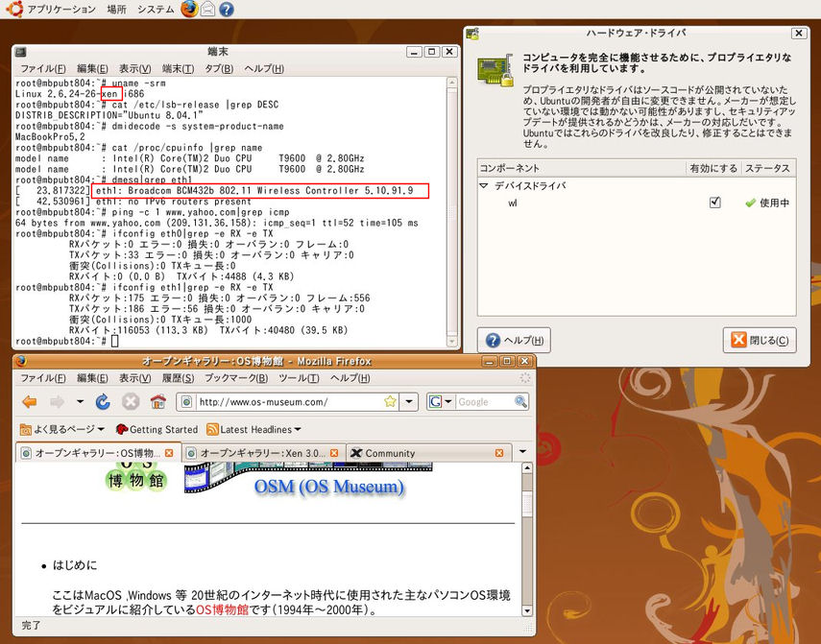Open Firefox ヘルプ(H) menu
The width and height of the screenshot is (821, 644).
[x=350, y=378]
